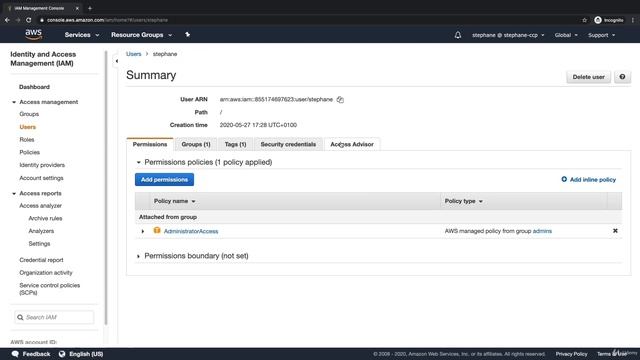This screenshot has width=640, height=360.
Task: Open the Global region dropdown
Action: click(566, 35)
